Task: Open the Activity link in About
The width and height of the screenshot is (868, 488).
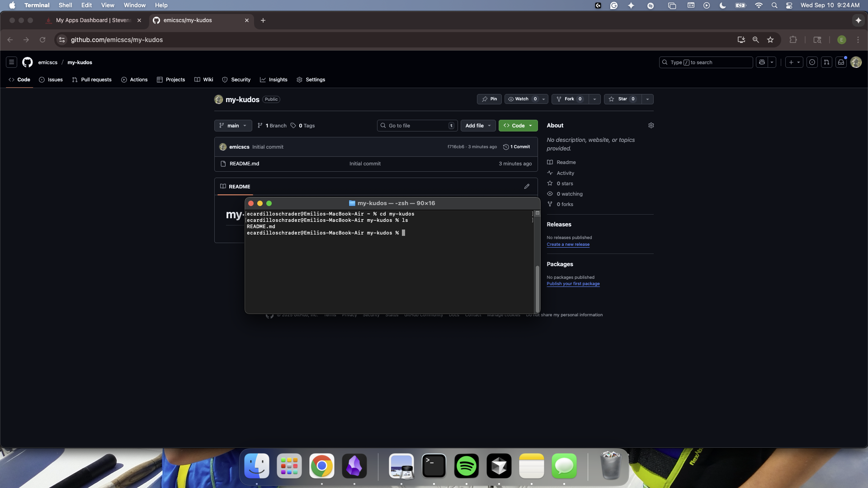Action: (565, 173)
